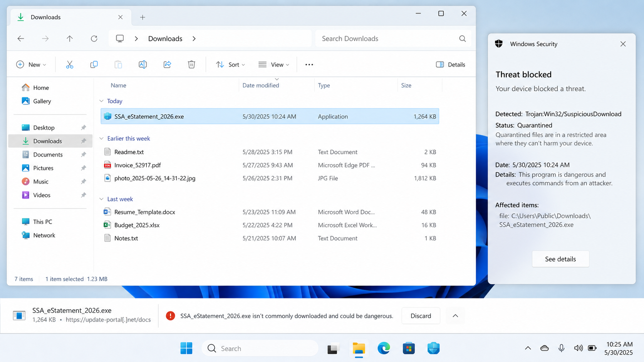644x362 pixels.
Task: Select SSA_eStatement_2026.exe in the file list
Action: (x=270, y=116)
